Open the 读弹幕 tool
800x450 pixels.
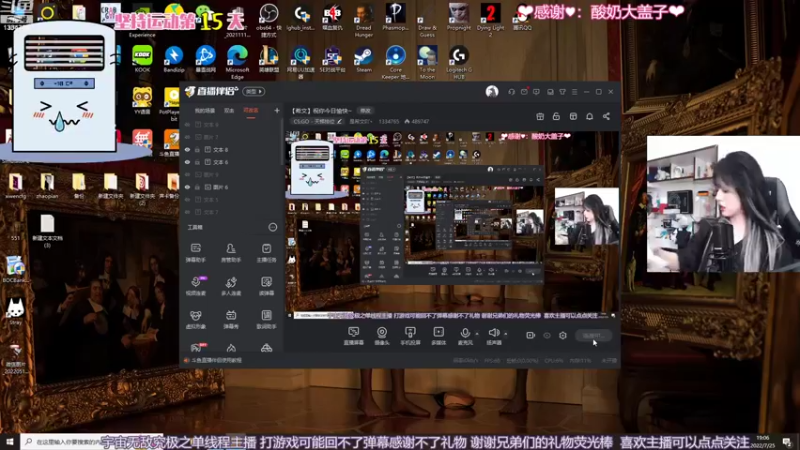click(x=266, y=286)
